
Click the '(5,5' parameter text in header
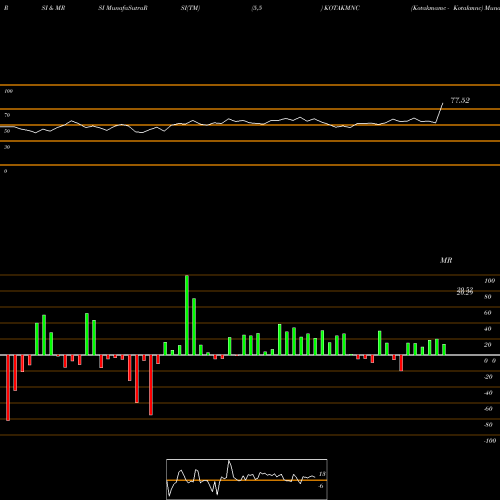point(257,8)
